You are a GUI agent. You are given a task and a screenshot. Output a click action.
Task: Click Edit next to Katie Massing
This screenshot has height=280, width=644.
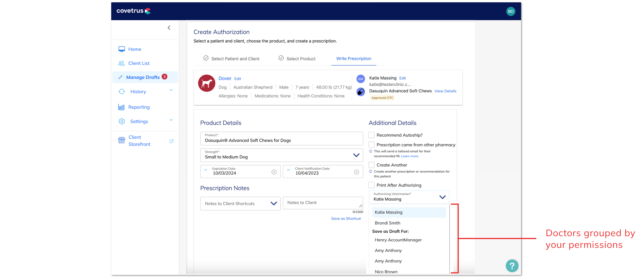pyautogui.click(x=402, y=78)
